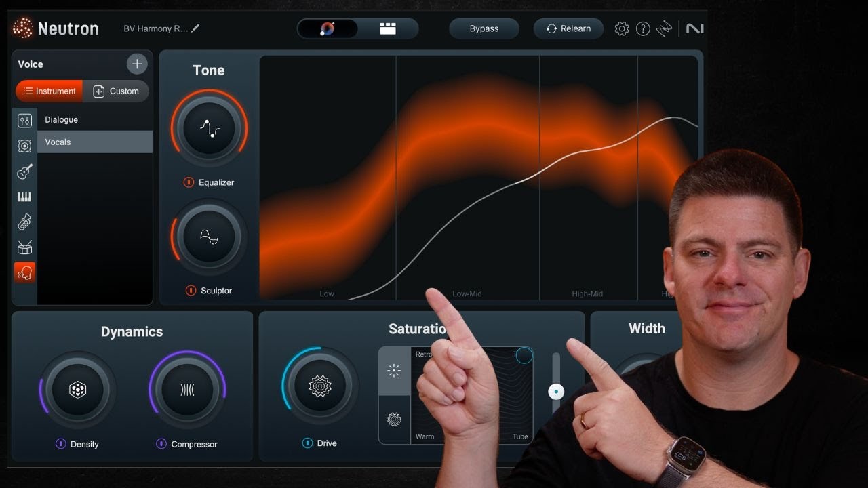This screenshot has height=488, width=868.
Task: Click the Tone target curve display
Action: click(x=478, y=178)
